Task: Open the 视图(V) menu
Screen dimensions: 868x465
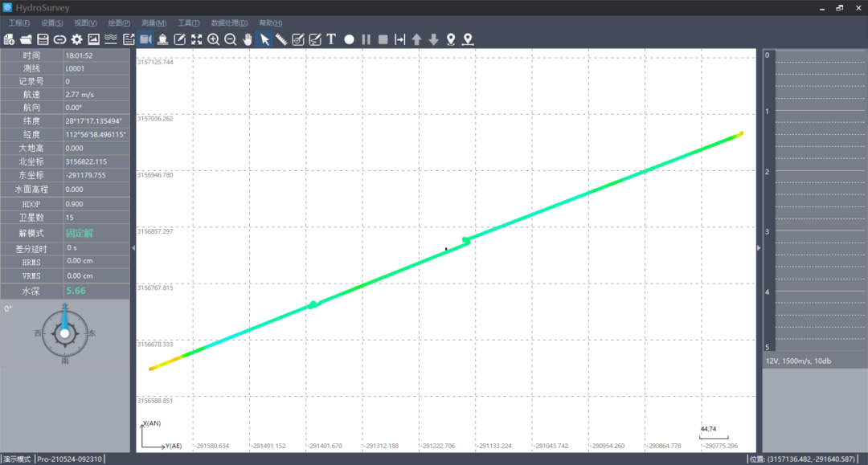Action: pyautogui.click(x=85, y=22)
